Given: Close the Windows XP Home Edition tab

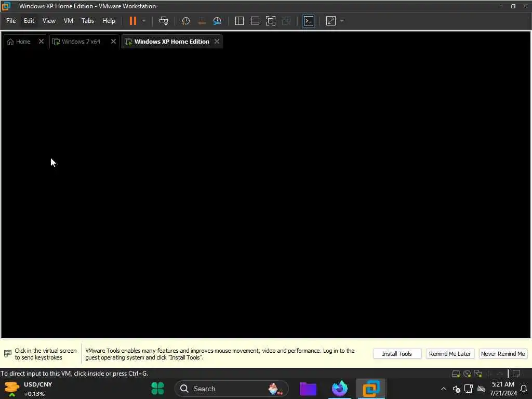Looking at the screenshot, I should click(217, 42).
